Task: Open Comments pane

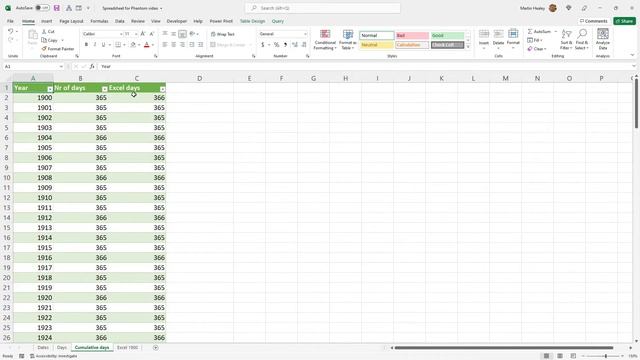Action: click(x=593, y=21)
